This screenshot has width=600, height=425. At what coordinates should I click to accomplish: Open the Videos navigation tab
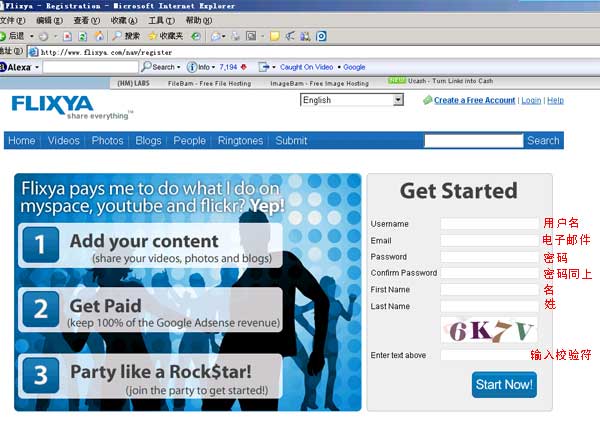(x=63, y=141)
